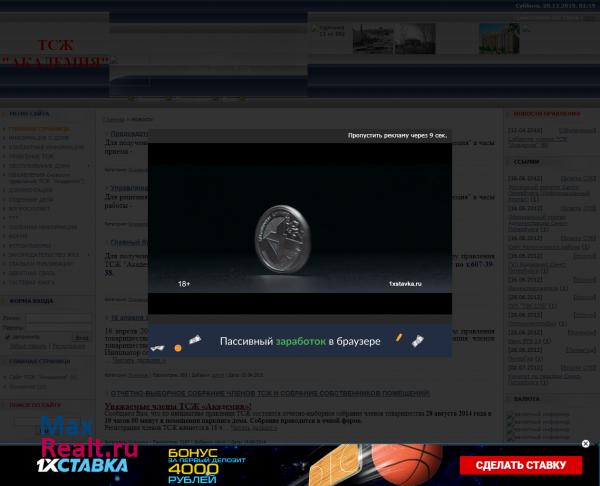Click the 'Уважаемые члены ТСЖ «Академия»!' heading
The image size is (600, 486).
[178, 406]
